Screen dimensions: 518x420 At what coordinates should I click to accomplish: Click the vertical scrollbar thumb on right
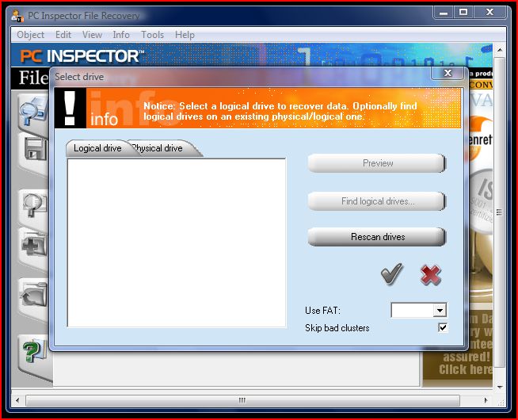pos(500,212)
